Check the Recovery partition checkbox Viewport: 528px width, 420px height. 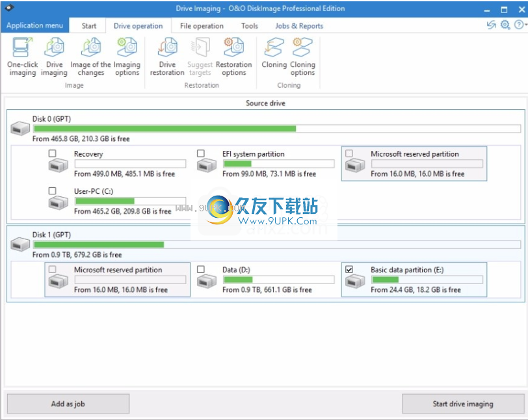[52, 153]
